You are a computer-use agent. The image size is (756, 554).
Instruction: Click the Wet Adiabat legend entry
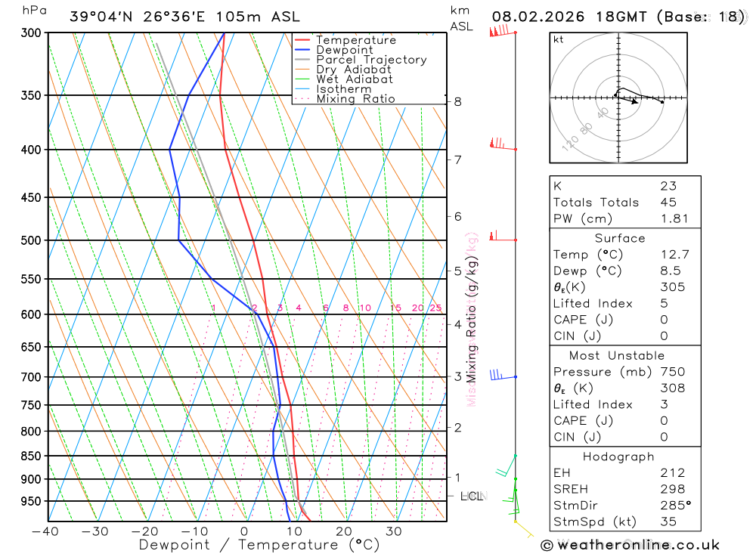tap(344, 79)
